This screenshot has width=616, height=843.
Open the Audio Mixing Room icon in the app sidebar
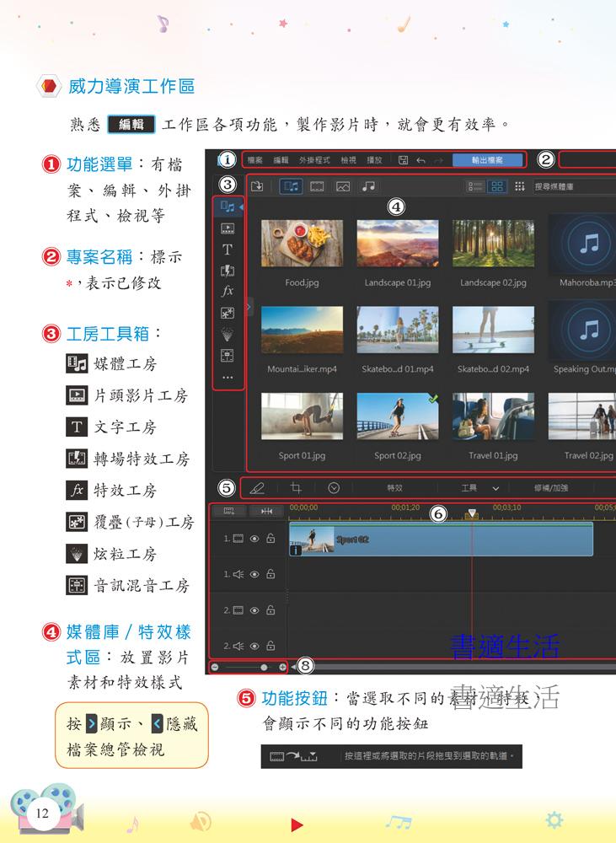pyautogui.click(x=228, y=356)
